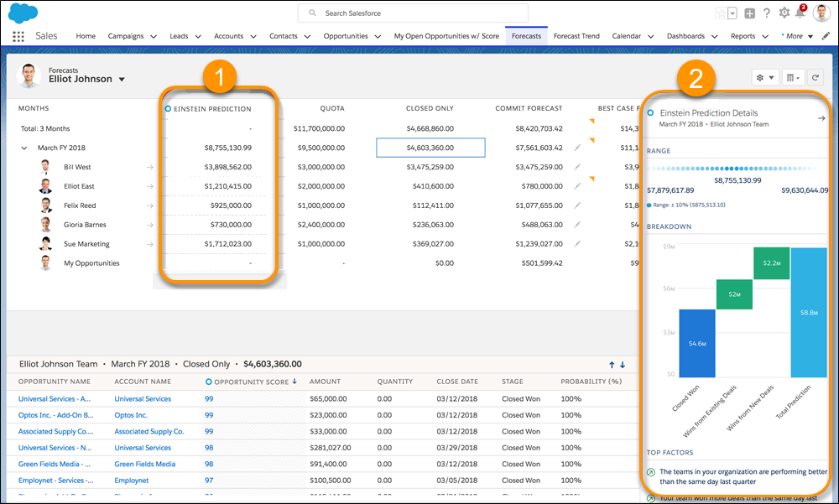Select the Forecasts tab
This screenshot has height=504, width=839.
(526, 36)
